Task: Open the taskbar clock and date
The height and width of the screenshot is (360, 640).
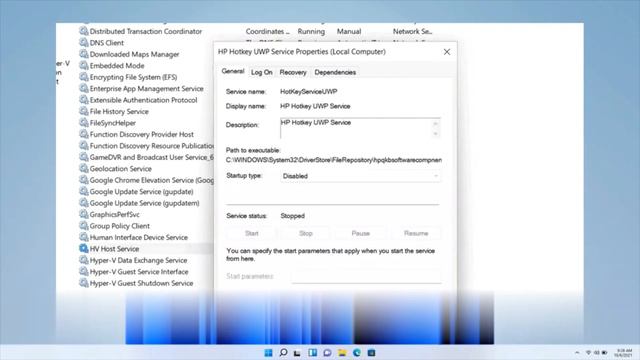Action: point(624,353)
